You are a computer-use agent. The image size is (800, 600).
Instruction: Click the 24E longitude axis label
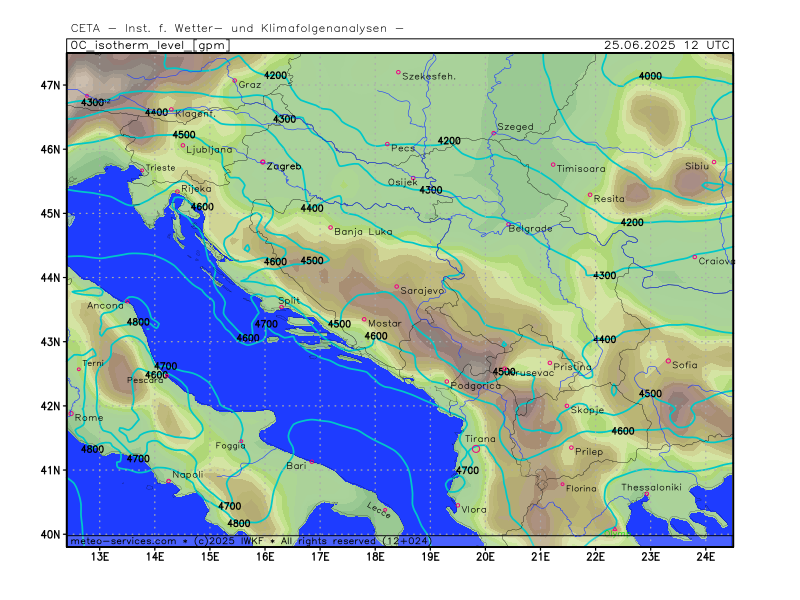tap(706, 557)
